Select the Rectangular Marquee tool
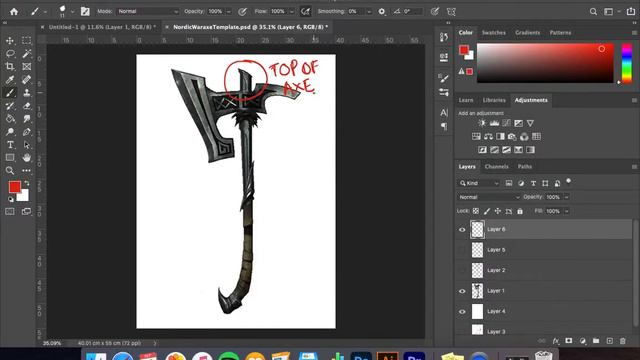The width and height of the screenshot is (640, 360). click(27, 40)
